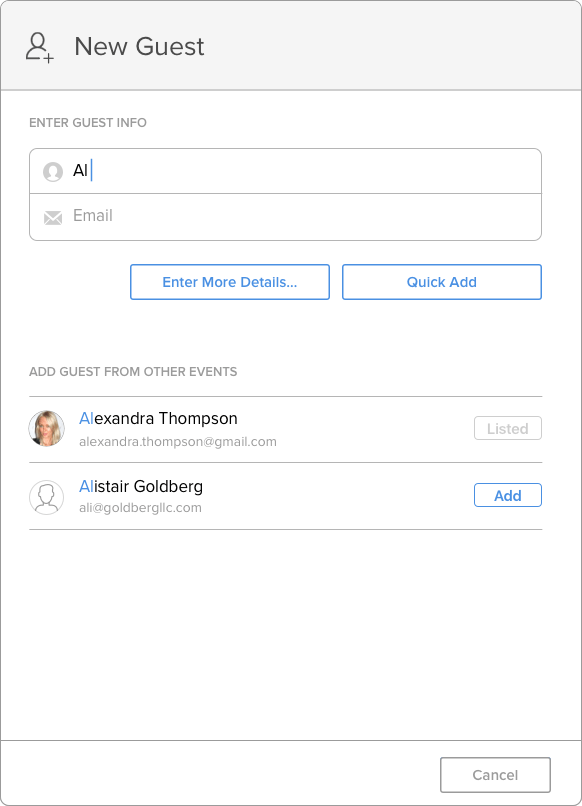This screenshot has width=582, height=806.
Task: Select the Alexandra Thompson name text
Action: (158, 418)
